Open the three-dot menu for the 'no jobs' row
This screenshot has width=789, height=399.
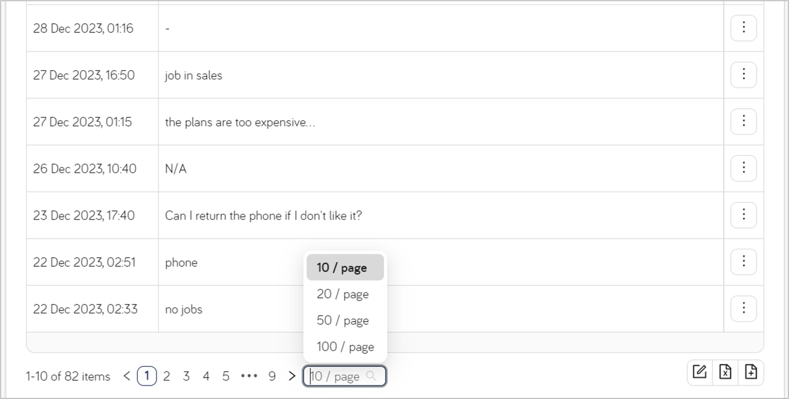coord(743,308)
